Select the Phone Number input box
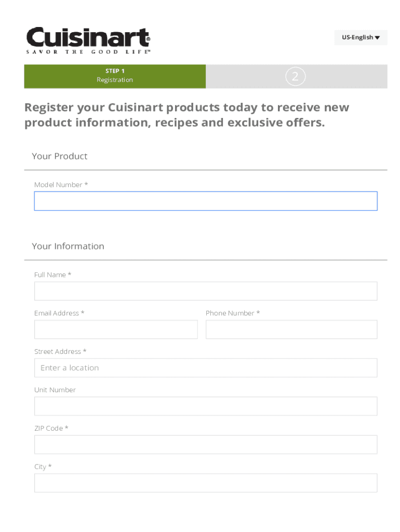Screen dimensions: 400x532 [x=291, y=329]
